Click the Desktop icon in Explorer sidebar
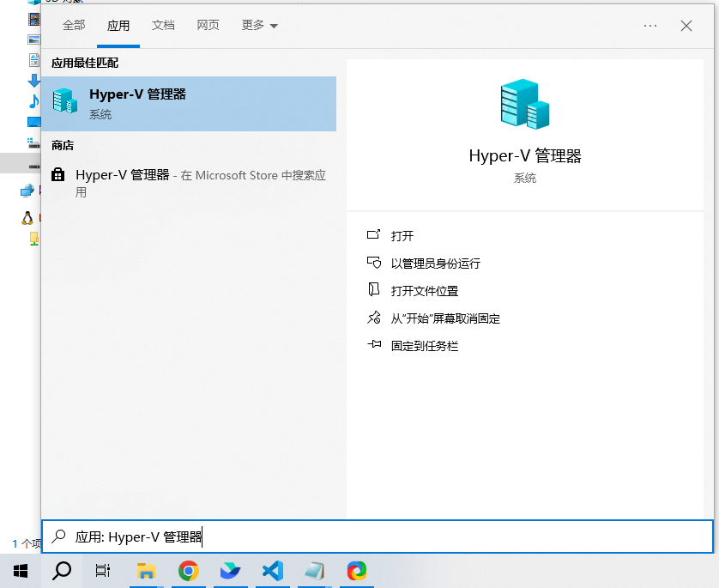This screenshot has height=588, width=719. pyautogui.click(x=34, y=122)
